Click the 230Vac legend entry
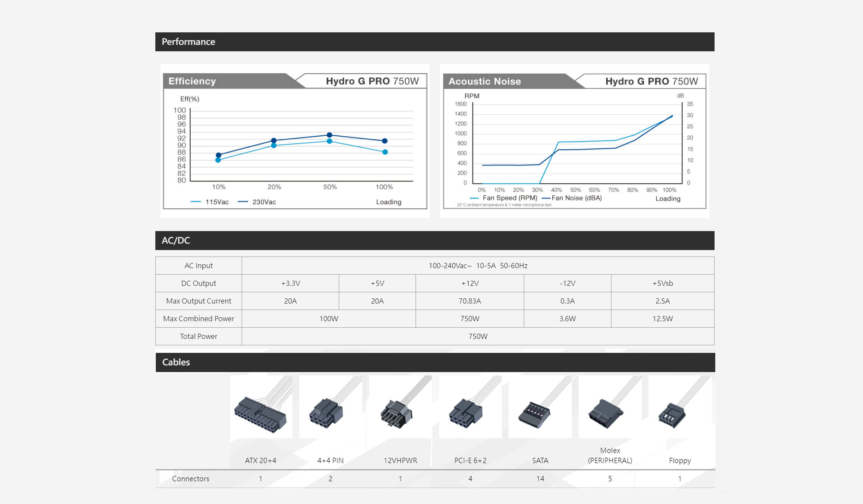The width and height of the screenshot is (863, 504). (257, 202)
